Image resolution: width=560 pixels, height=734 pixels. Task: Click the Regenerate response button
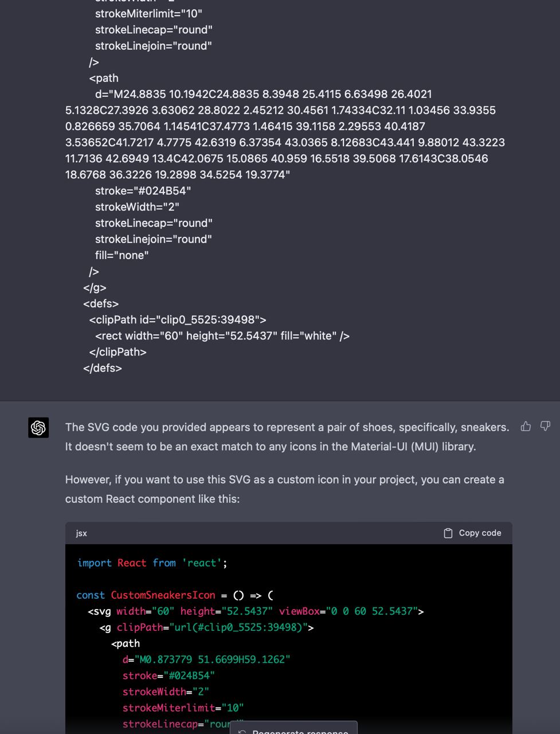pyautogui.click(x=293, y=728)
